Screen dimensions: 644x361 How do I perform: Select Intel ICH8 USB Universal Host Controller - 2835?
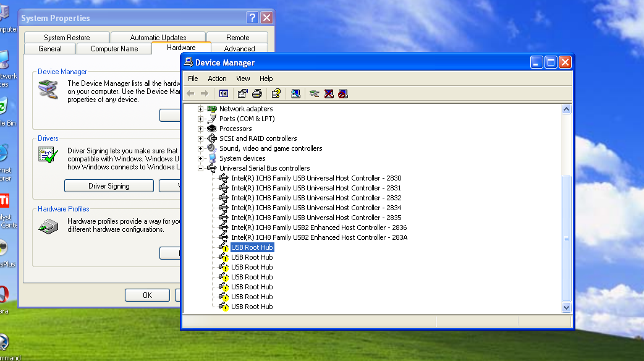click(316, 217)
